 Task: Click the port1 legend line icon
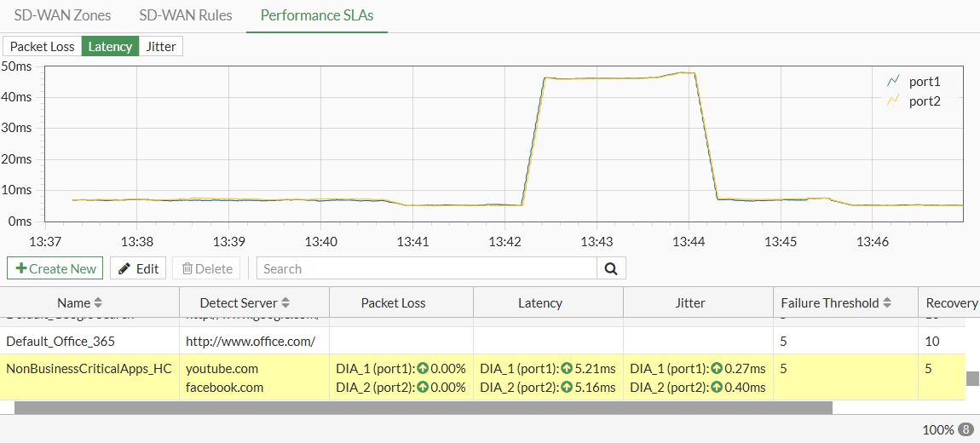click(894, 82)
